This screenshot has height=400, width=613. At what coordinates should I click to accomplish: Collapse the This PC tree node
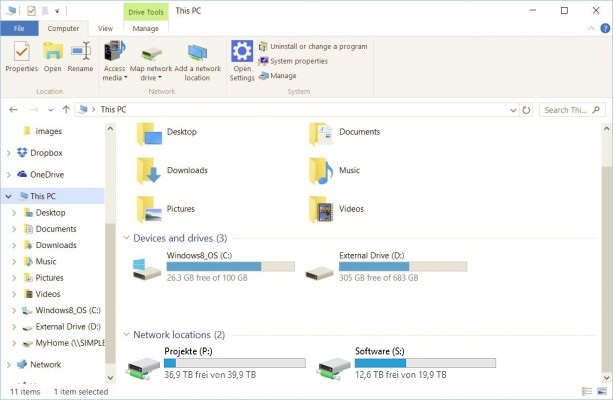coord(9,197)
